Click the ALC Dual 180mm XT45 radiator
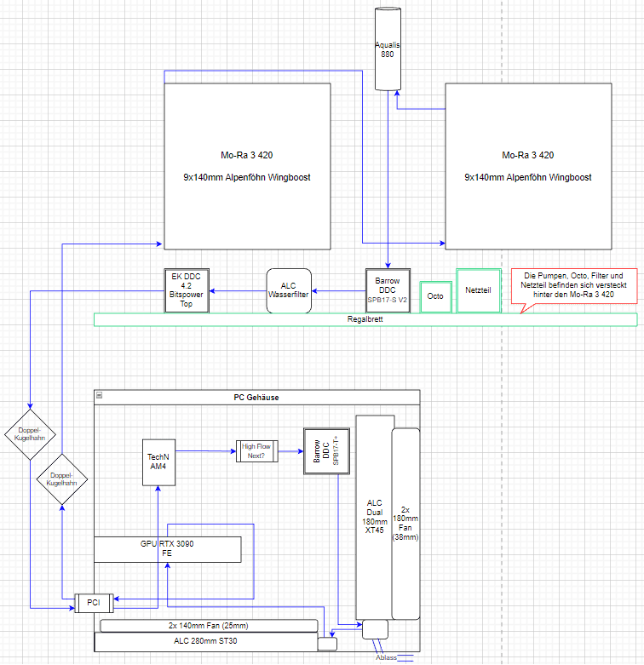The width and height of the screenshot is (644, 665). tap(375, 517)
